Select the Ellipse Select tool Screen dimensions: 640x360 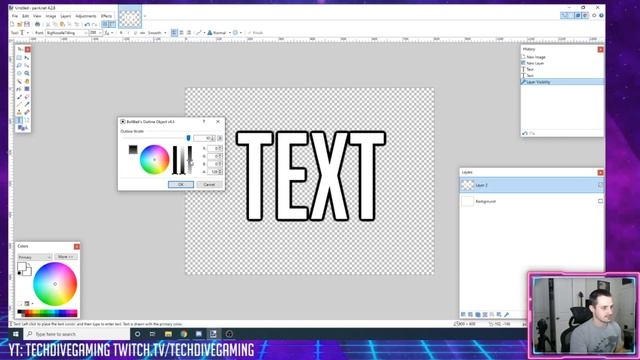pyautogui.click(x=19, y=73)
